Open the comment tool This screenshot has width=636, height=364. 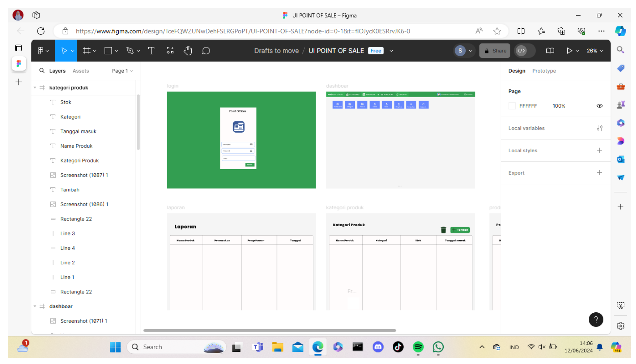pyautogui.click(x=206, y=51)
